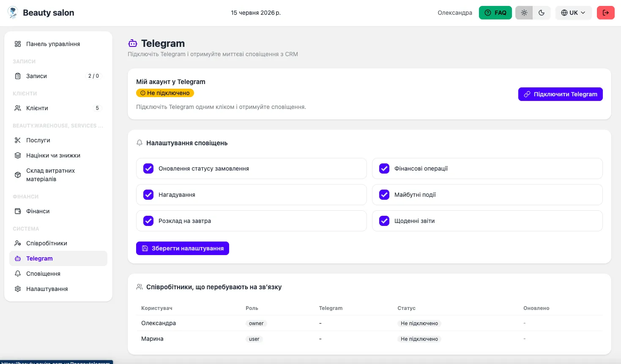Open the UK language dropdown
This screenshot has height=364, width=621.
573,13
